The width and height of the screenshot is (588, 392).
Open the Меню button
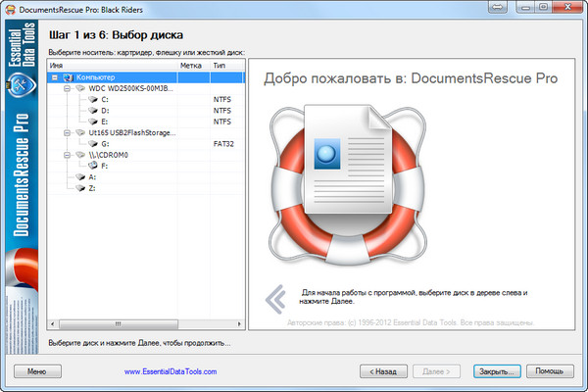coord(36,372)
